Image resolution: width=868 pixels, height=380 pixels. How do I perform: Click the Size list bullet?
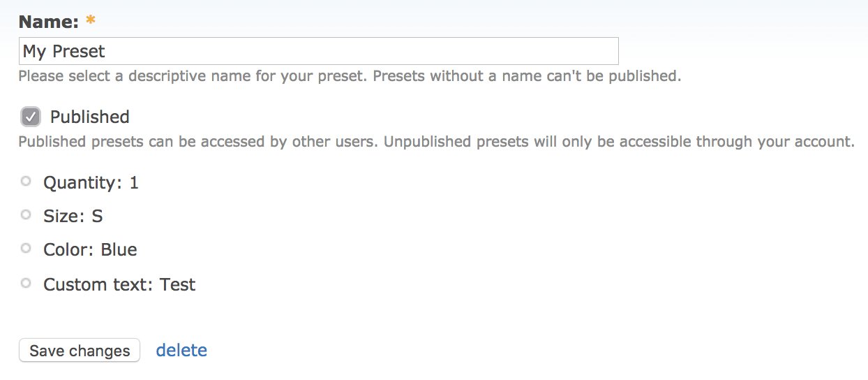[x=26, y=215]
